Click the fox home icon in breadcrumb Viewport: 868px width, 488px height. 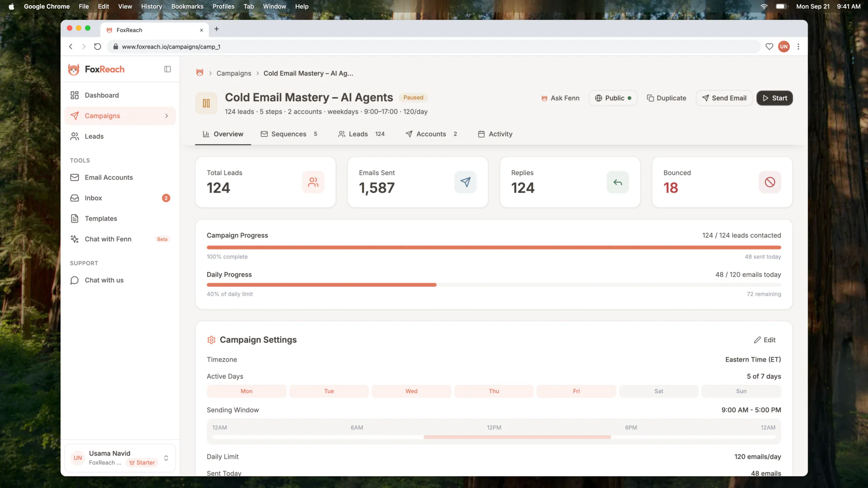200,73
